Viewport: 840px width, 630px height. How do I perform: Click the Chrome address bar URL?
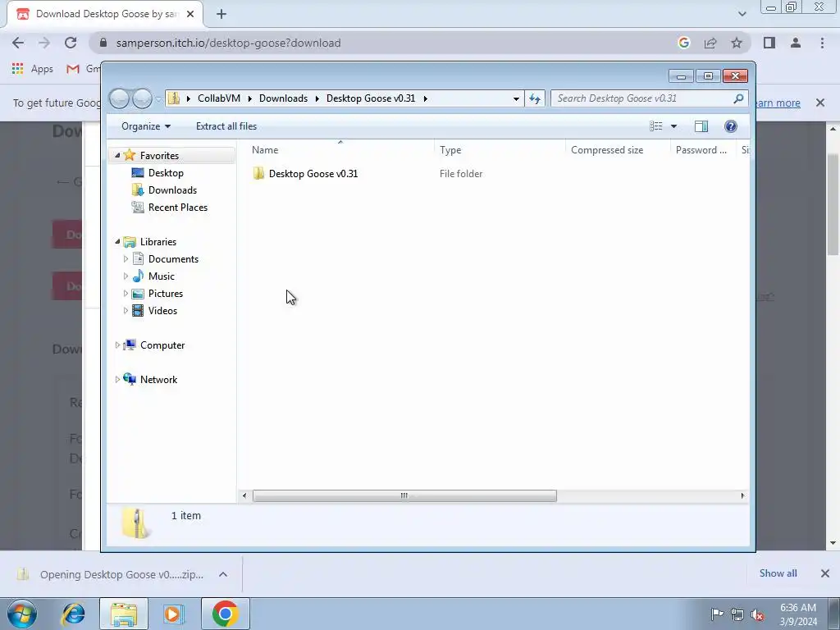click(228, 43)
